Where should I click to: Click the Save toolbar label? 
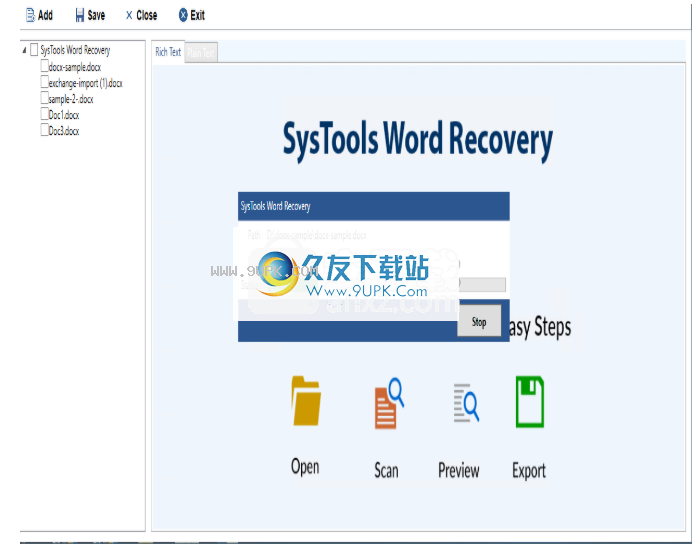pyautogui.click(x=96, y=15)
